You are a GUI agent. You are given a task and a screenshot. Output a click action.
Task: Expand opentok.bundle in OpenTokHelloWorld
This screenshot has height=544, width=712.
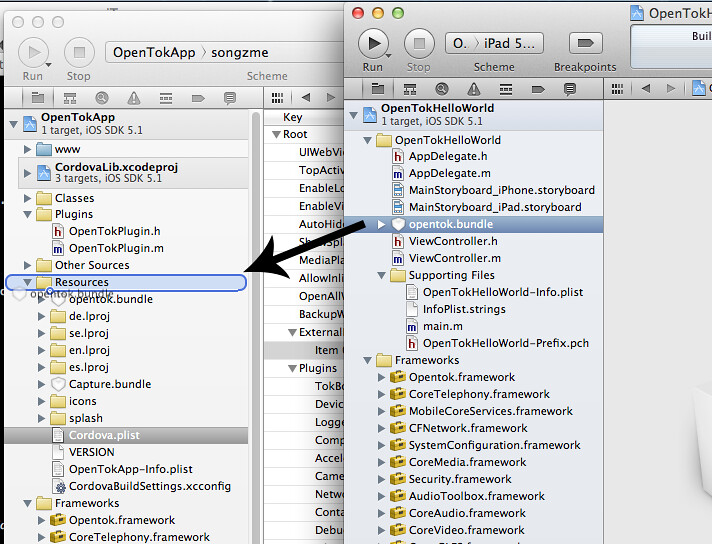click(381, 224)
